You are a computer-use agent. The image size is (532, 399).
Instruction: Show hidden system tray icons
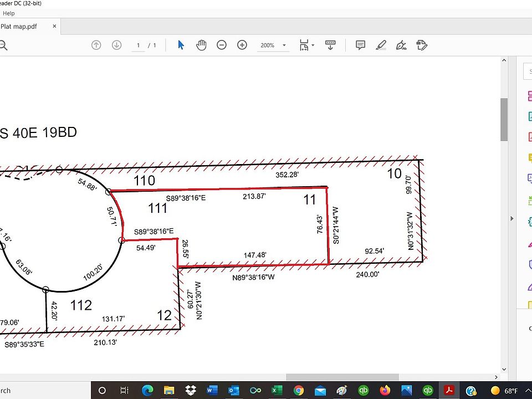coord(528,391)
